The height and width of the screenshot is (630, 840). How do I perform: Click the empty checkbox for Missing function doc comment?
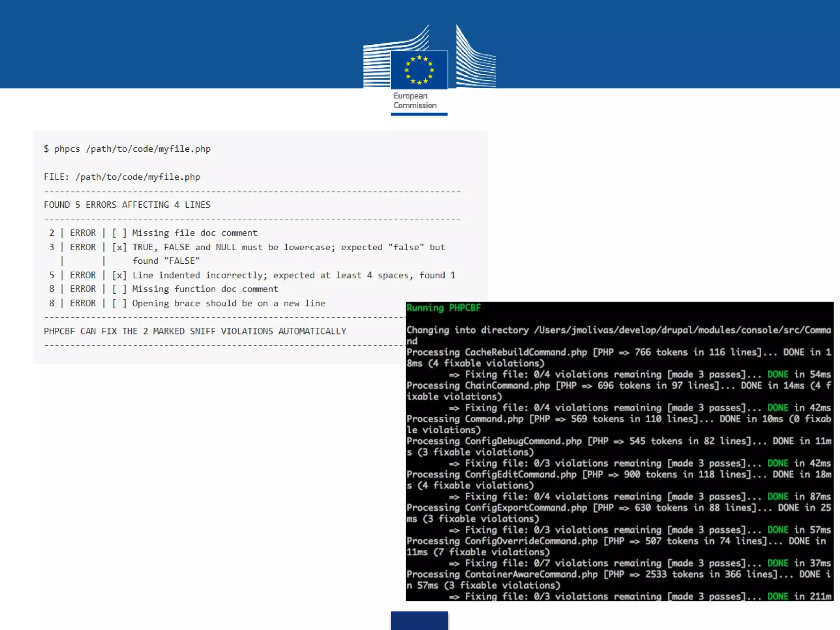[x=119, y=289]
